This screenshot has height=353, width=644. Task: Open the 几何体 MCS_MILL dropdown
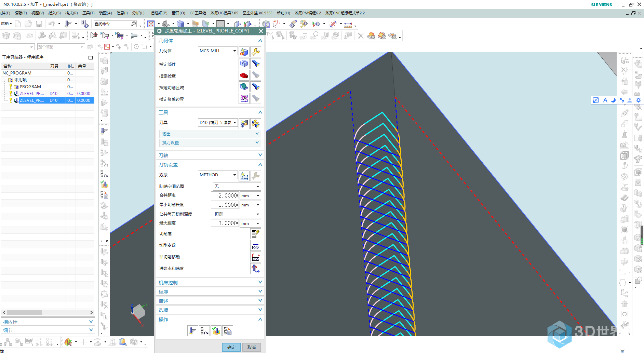coord(218,51)
